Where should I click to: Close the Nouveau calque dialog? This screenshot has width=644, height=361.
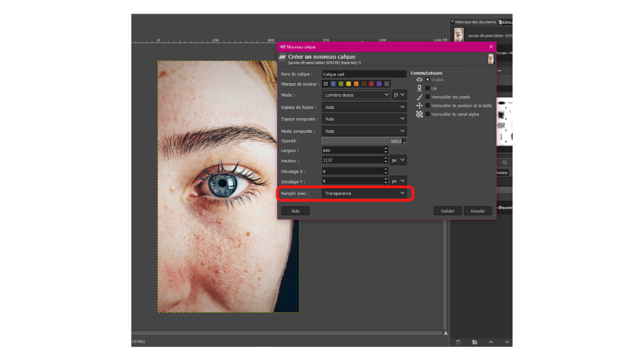491,47
